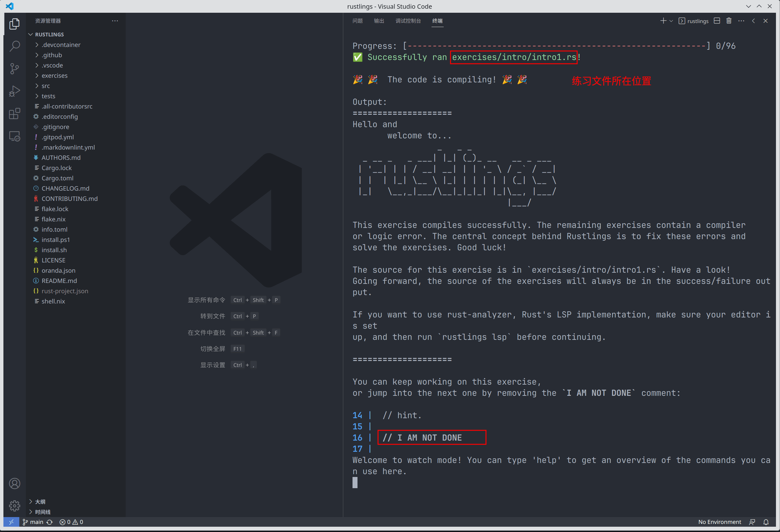Viewport: 780px width, 532px height.
Task: Open problems from errors and warnings indicator
Action: pyautogui.click(x=71, y=522)
